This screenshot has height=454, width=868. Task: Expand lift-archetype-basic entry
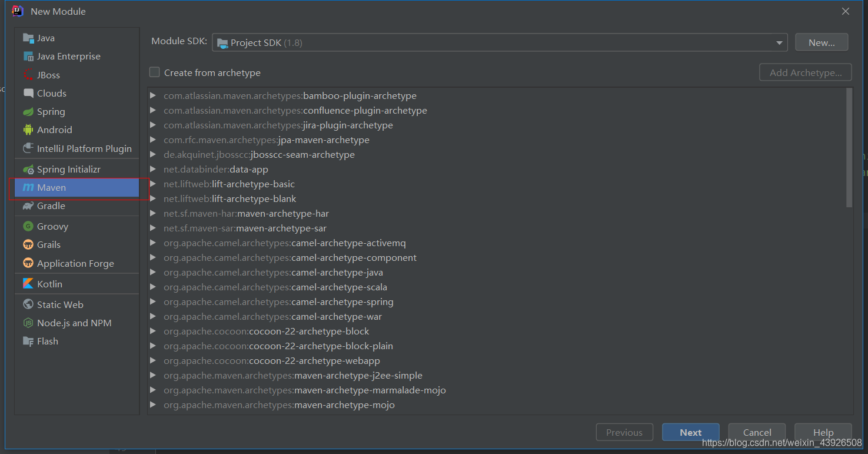pyautogui.click(x=153, y=184)
